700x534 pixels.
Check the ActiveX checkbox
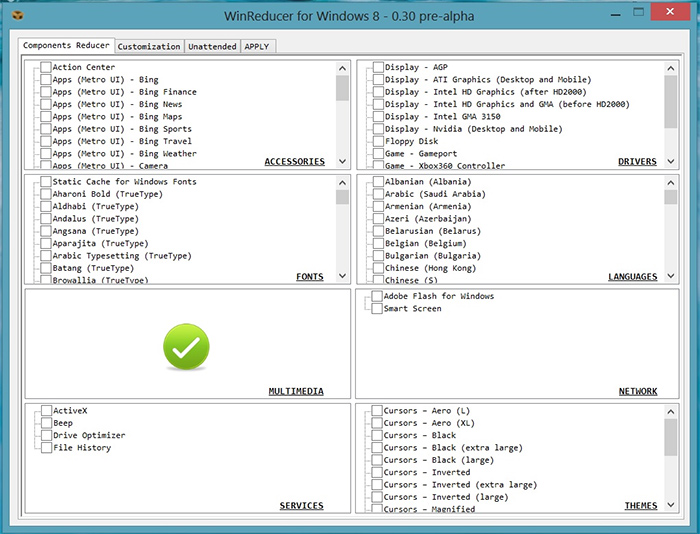46,410
